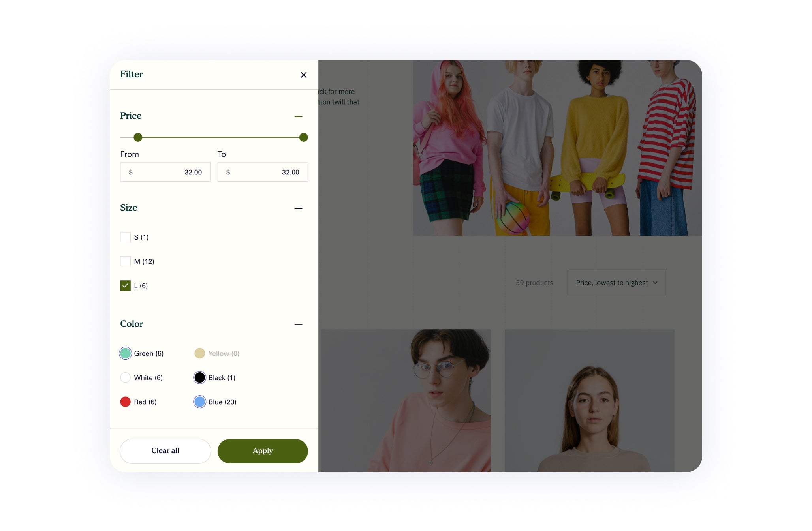Click the right price slider handle

[303, 137]
